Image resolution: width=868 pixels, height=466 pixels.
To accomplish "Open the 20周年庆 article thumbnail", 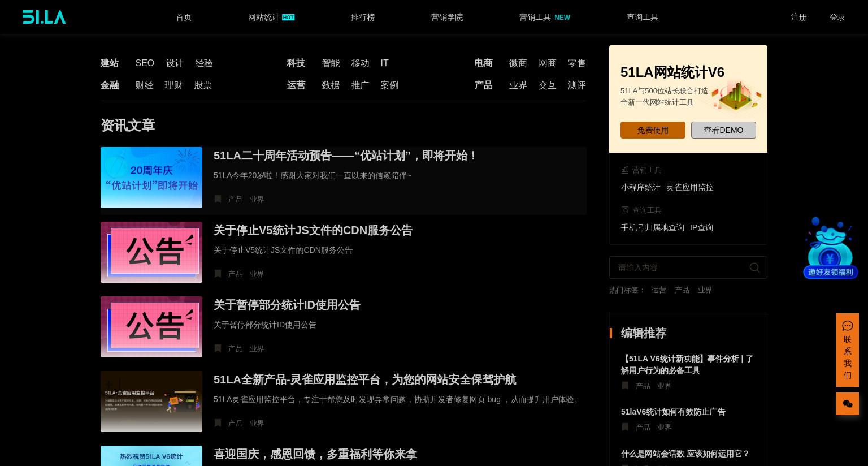I will coord(151,178).
